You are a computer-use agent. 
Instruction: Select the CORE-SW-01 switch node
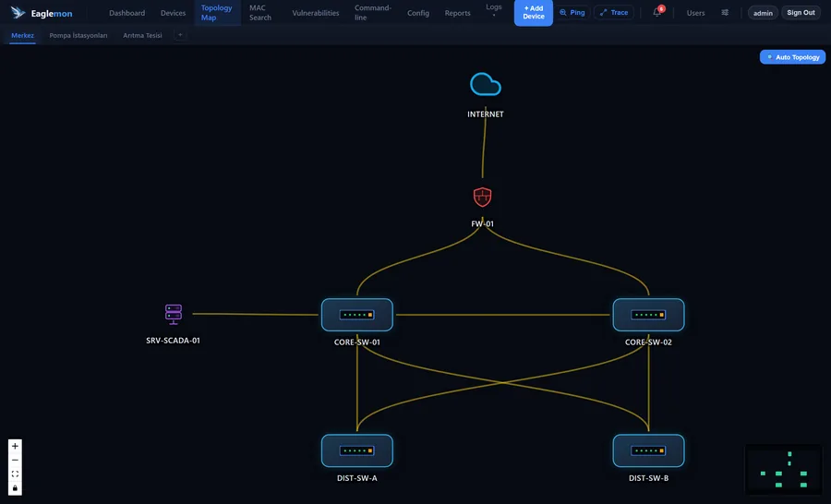[x=357, y=315]
